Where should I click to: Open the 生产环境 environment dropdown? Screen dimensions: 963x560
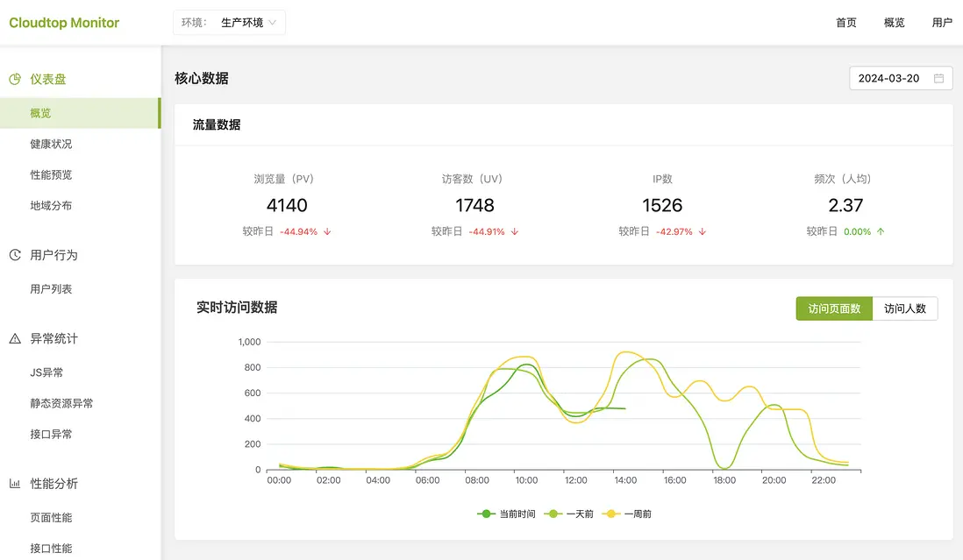click(229, 23)
